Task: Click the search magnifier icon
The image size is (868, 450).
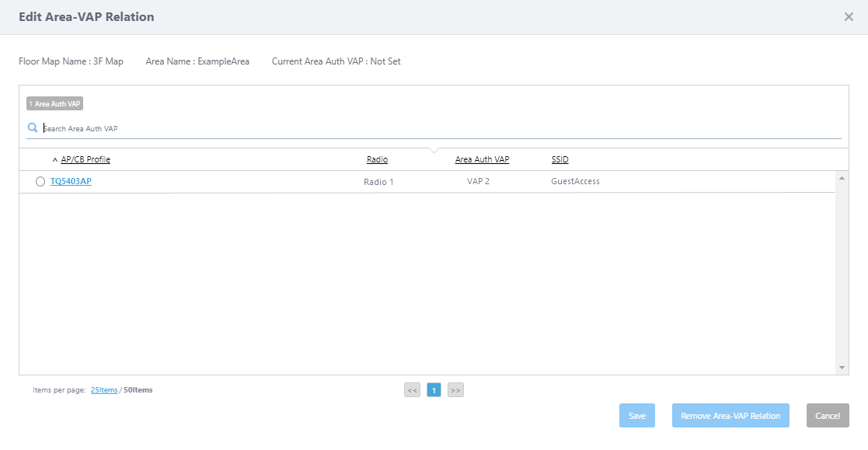Action: (33, 128)
